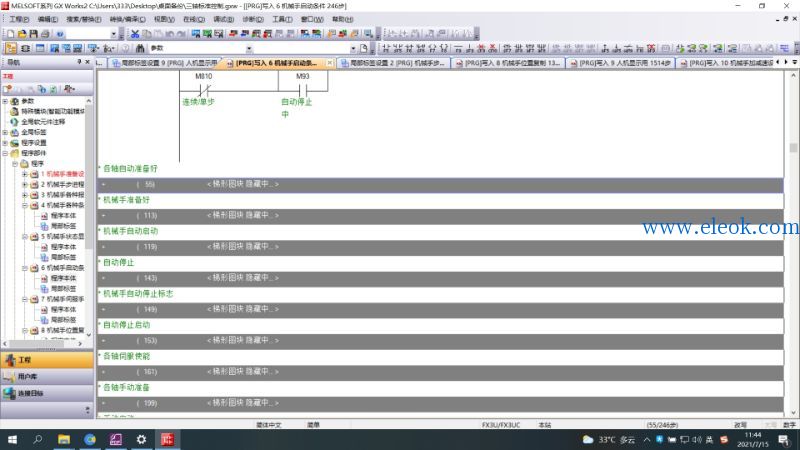Viewport: 800px width, 450px height.
Task: Insert open contact ladder symbol icon
Action: (386, 48)
